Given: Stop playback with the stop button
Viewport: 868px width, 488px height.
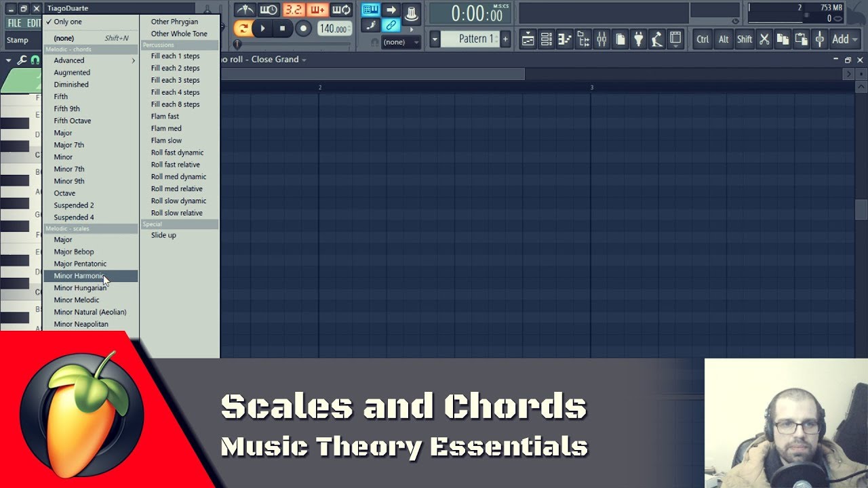Looking at the screenshot, I should (x=282, y=28).
